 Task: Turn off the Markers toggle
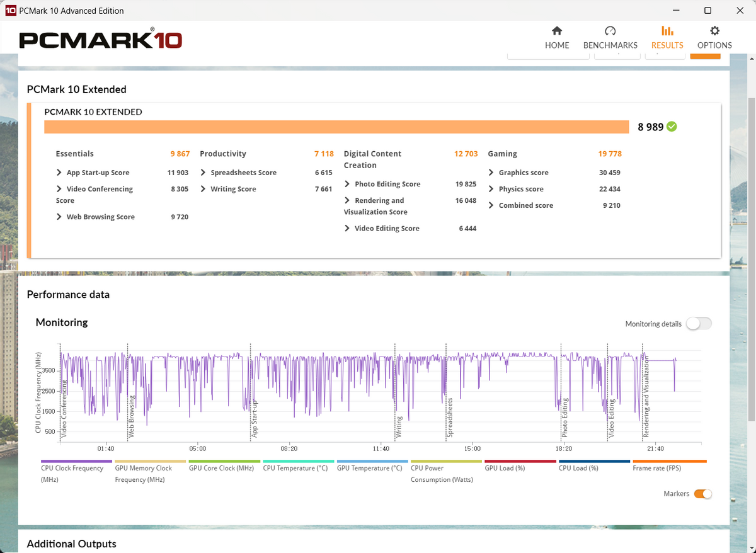pyautogui.click(x=703, y=494)
